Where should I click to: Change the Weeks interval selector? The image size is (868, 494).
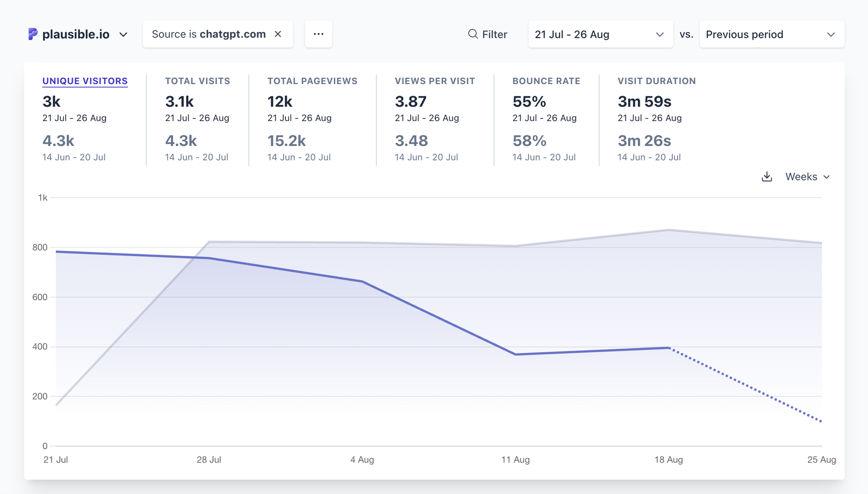(807, 177)
